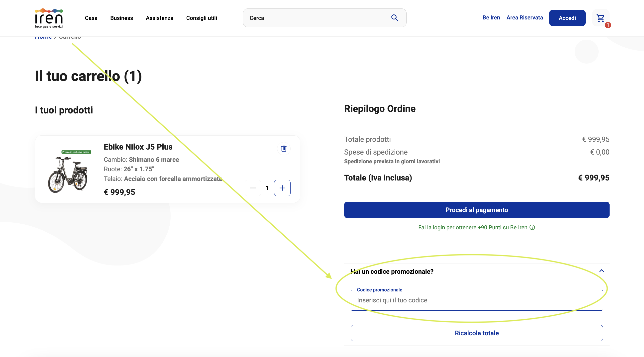The image size is (644, 357).
Task: Click the Cambio: Shimano 6 marce text
Action: [x=141, y=160]
